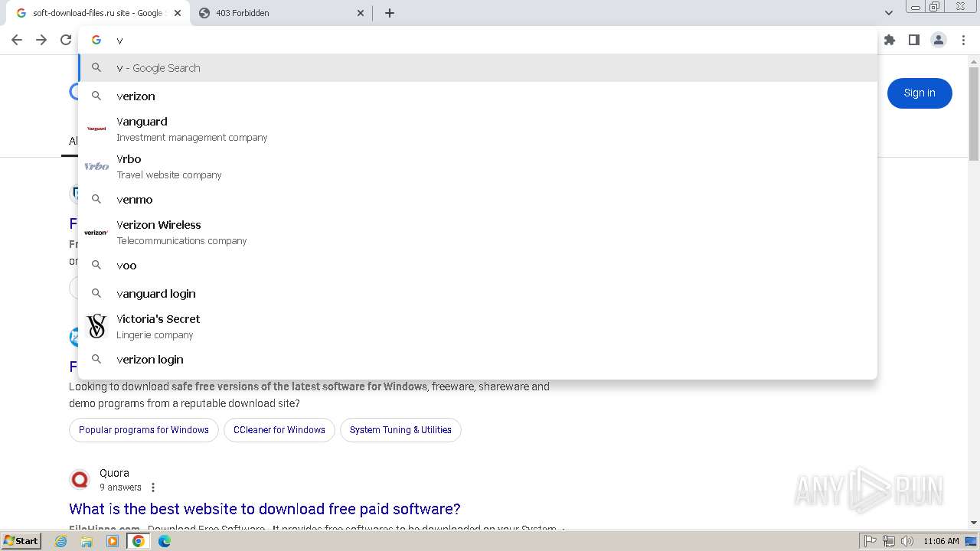The width and height of the screenshot is (980, 551).
Task: Open the Quora result's three-dot options
Action: point(153,487)
